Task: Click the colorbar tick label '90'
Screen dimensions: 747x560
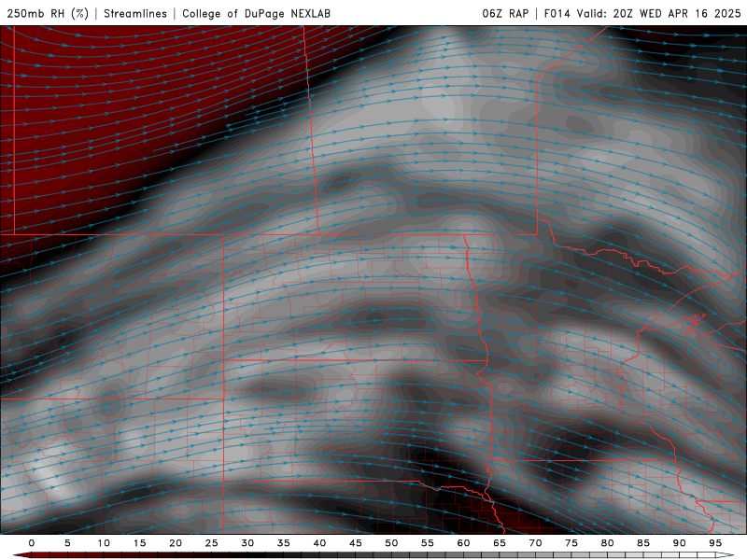Action: coord(679,543)
